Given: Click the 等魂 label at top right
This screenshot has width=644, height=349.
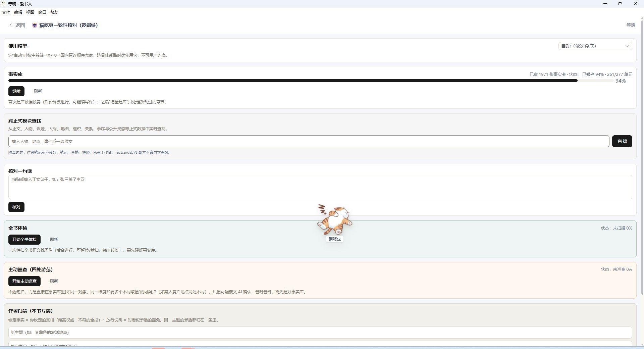Looking at the screenshot, I should point(631,25).
